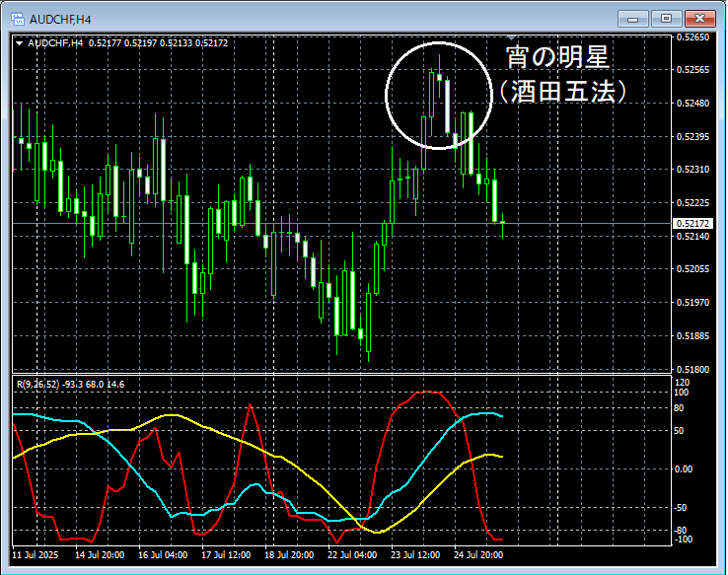The image size is (728, 575).
Task: Click the indicator scale value 0.00
Action: click(684, 469)
